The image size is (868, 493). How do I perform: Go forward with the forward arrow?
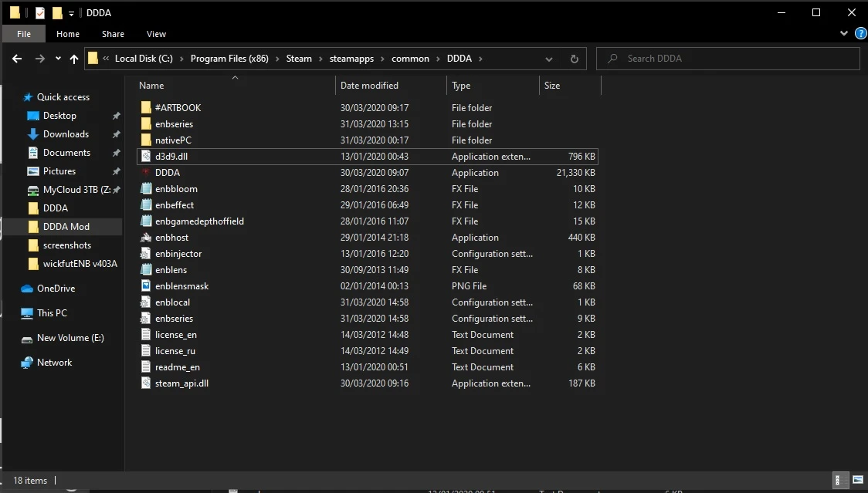pos(40,59)
